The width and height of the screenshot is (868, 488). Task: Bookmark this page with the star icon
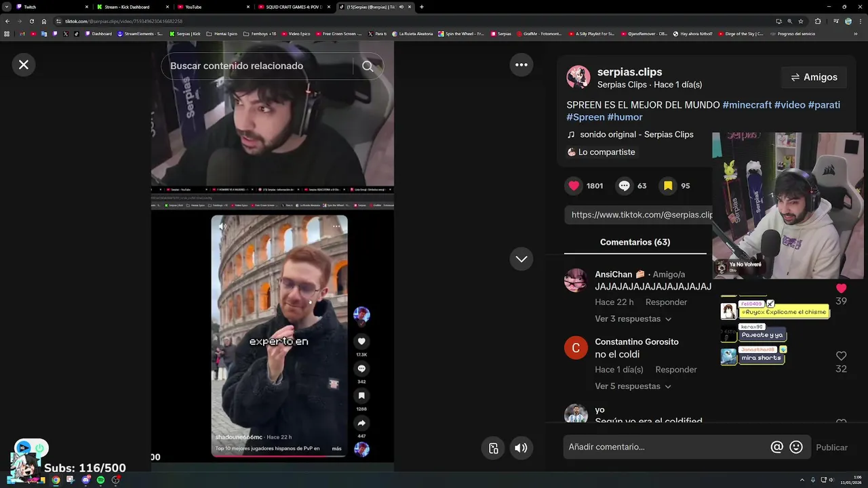click(x=801, y=21)
